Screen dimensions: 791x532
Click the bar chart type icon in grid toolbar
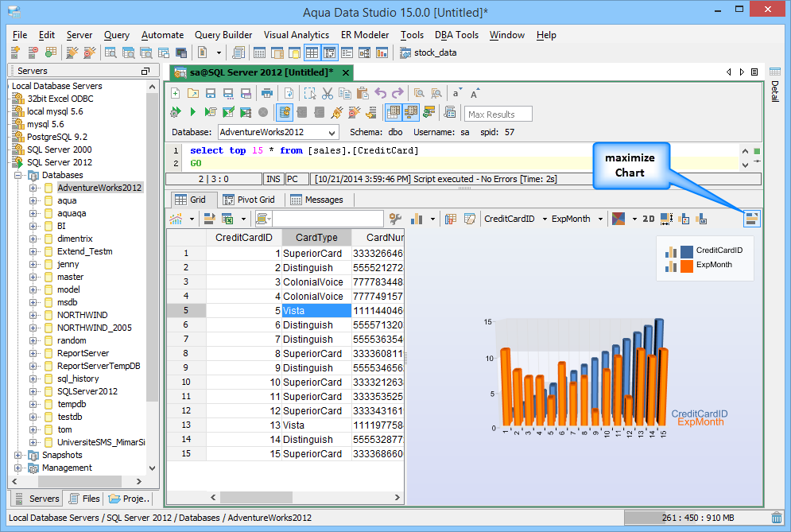click(417, 219)
